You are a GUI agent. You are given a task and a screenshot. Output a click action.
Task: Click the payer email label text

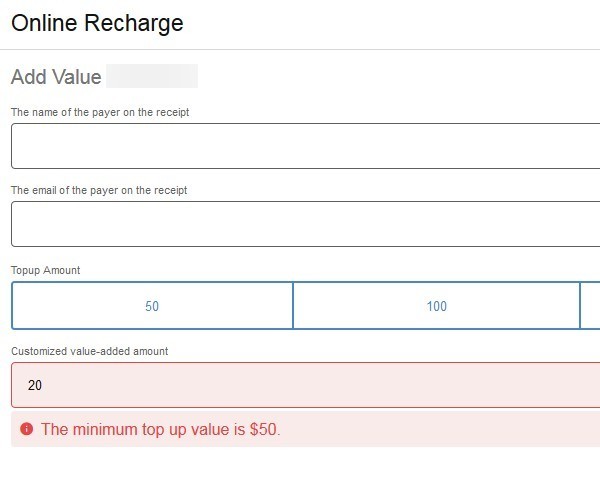99,190
